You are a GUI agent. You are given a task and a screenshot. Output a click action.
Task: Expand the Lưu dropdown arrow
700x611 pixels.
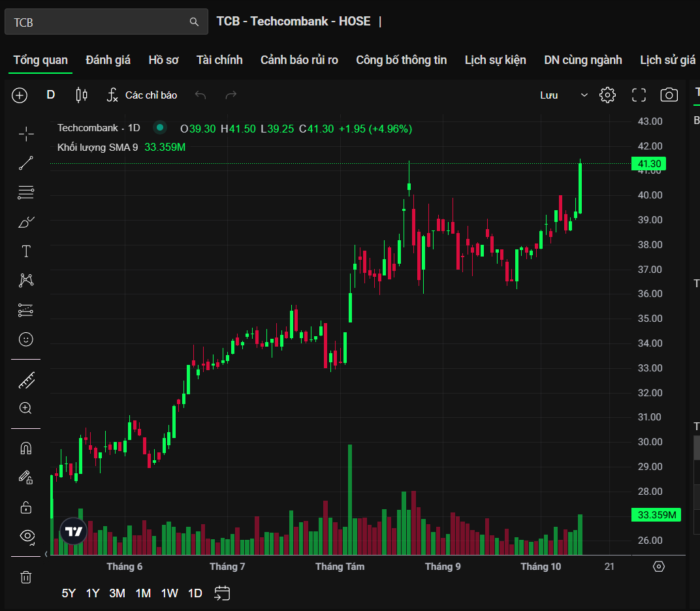point(584,95)
